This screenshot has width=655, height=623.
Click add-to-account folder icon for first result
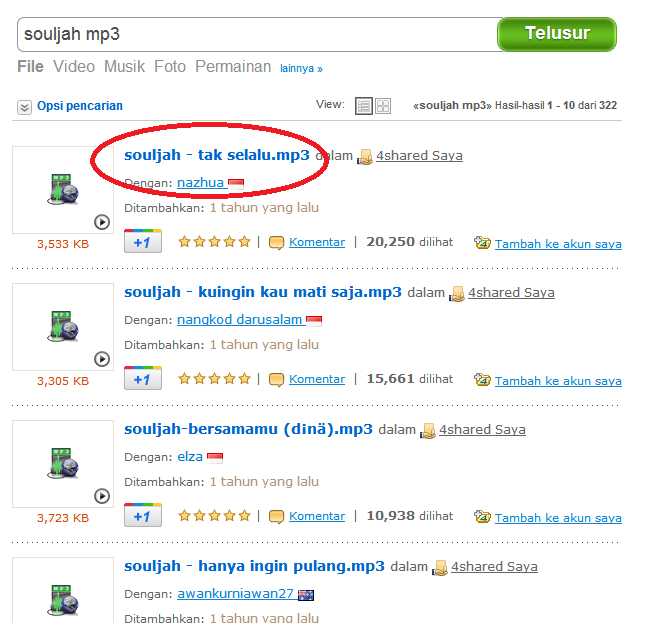tap(482, 242)
